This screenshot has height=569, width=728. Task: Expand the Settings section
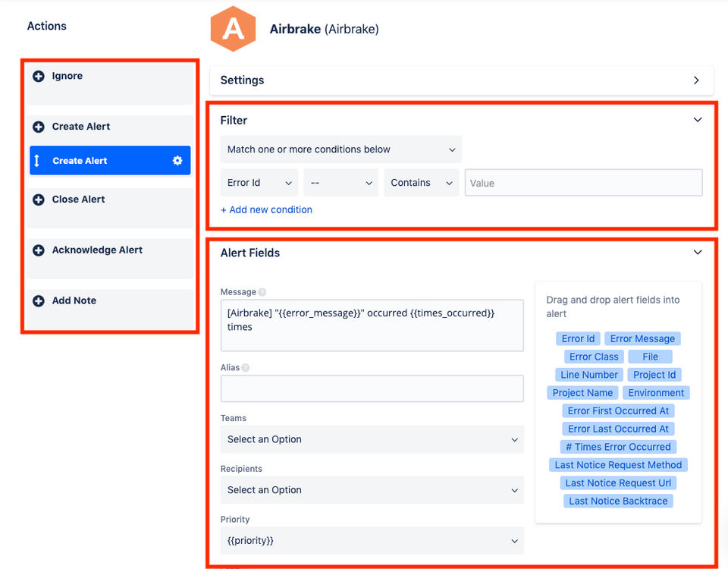[696, 80]
